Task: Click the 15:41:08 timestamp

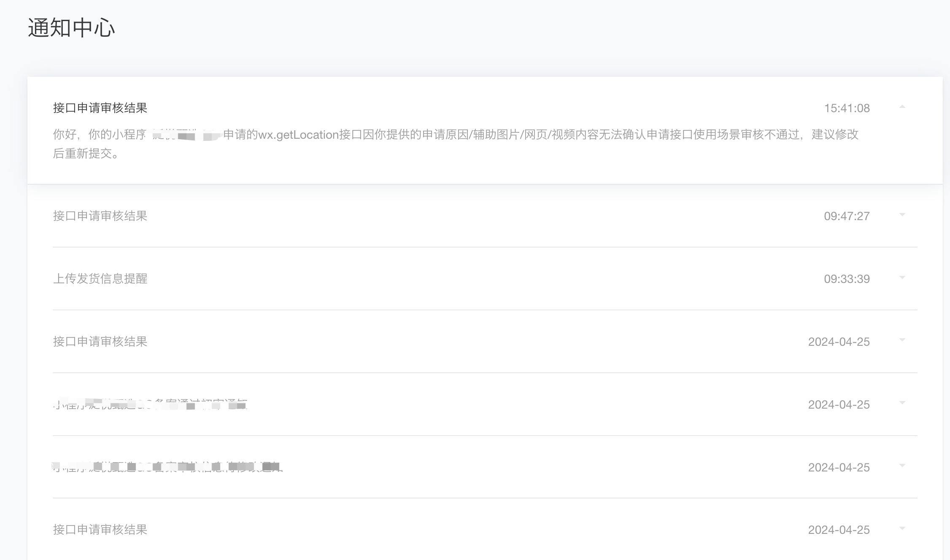Action: pos(847,108)
